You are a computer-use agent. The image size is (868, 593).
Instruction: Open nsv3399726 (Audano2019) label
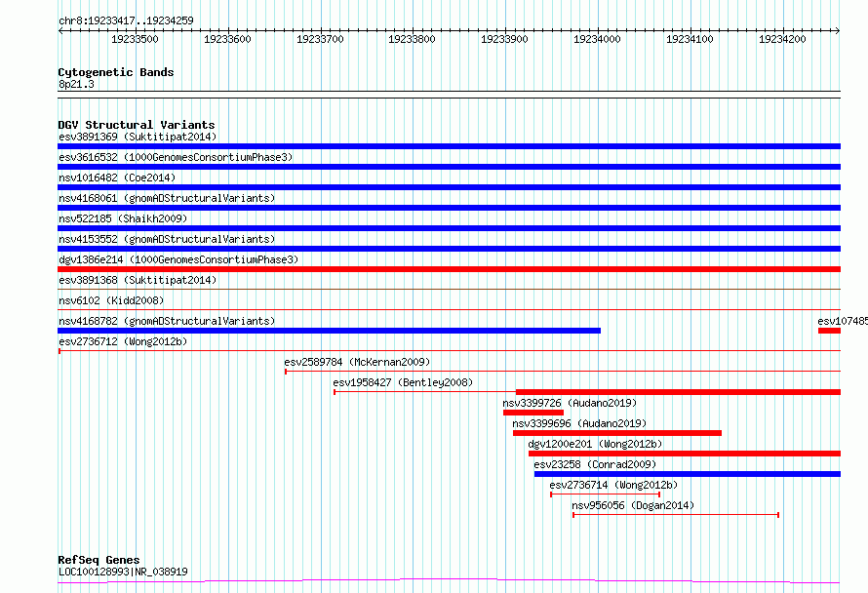pyautogui.click(x=570, y=403)
